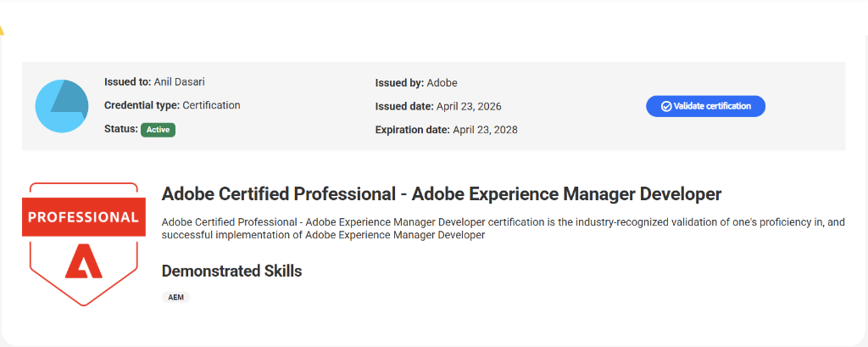Screen dimensions: 868x347
Task: Click the Status label
Action: (120, 129)
